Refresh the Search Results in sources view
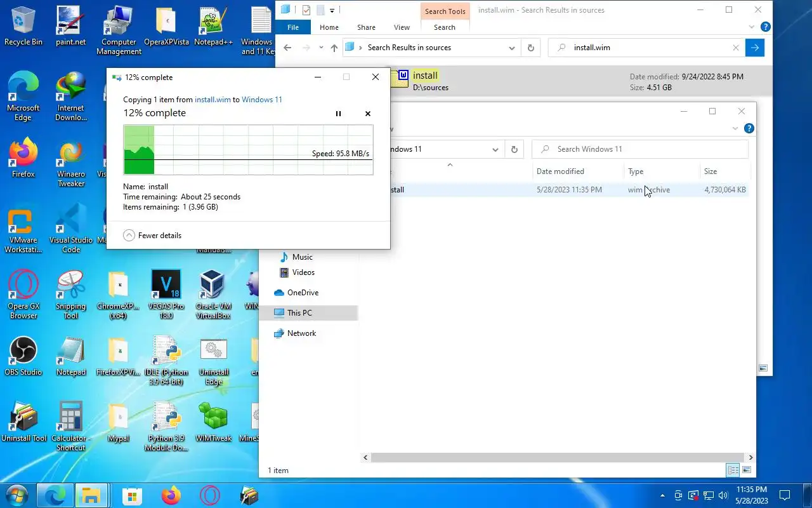 [530, 48]
